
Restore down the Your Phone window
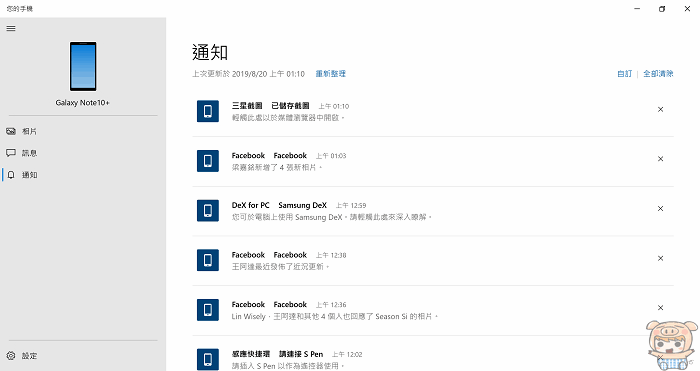click(x=662, y=8)
